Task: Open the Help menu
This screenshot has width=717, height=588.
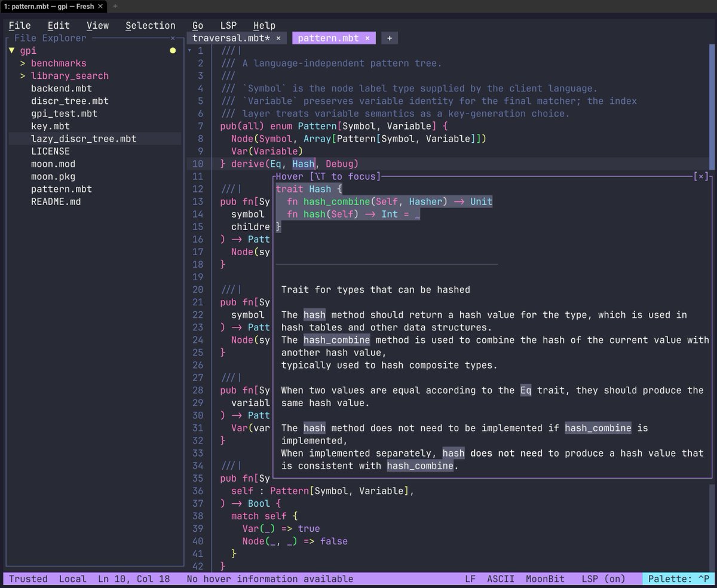Action: coord(264,25)
